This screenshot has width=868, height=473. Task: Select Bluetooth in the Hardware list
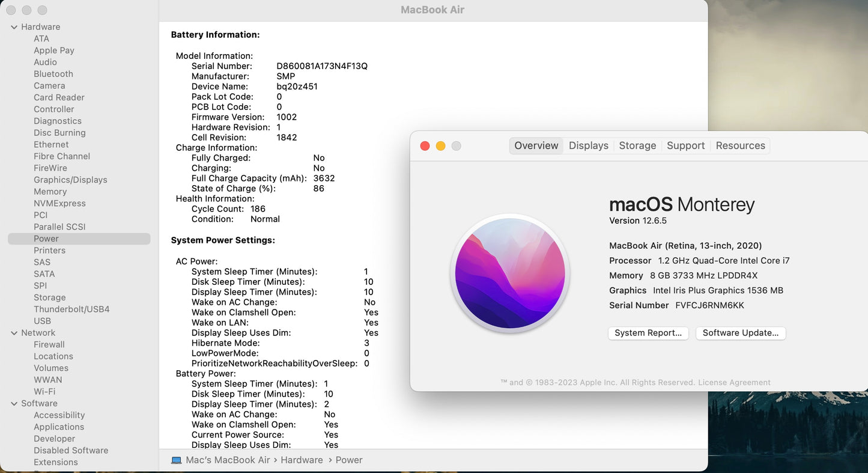pyautogui.click(x=53, y=74)
